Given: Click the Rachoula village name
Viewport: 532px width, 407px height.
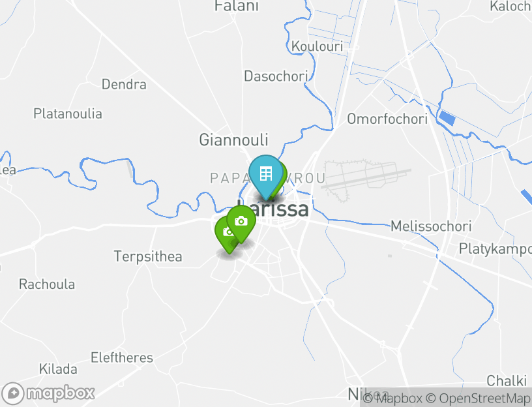Looking at the screenshot, I should [47, 284].
